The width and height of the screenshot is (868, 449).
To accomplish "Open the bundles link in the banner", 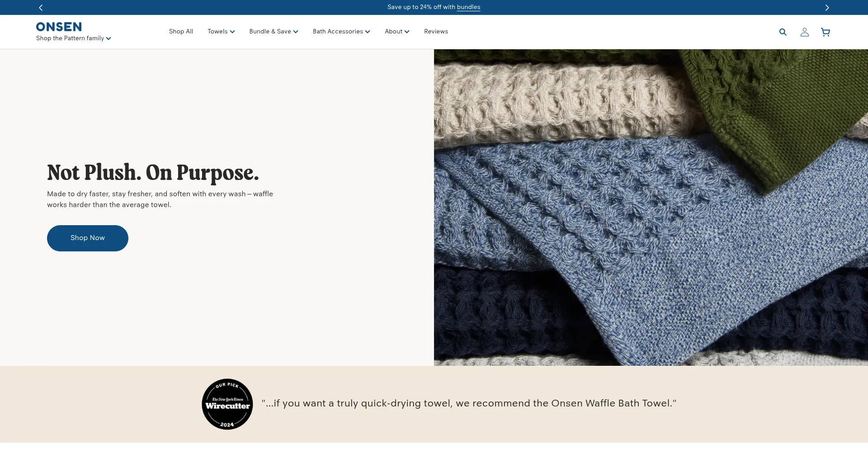I will pyautogui.click(x=468, y=7).
